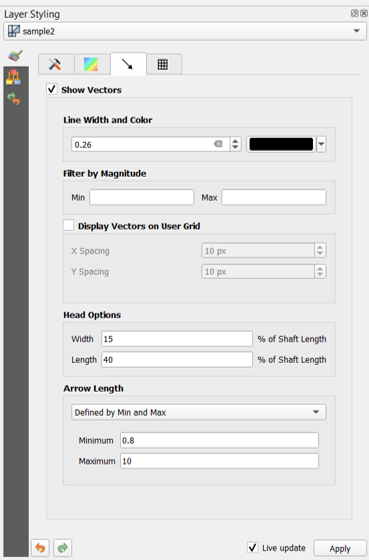This screenshot has width=369, height=560.
Task: Open the Arrow Length method dropdown
Action: click(x=198, y=412)
